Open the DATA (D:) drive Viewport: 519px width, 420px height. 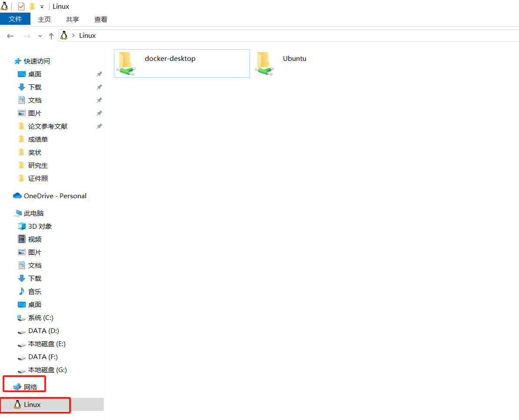tap(38, 331)
